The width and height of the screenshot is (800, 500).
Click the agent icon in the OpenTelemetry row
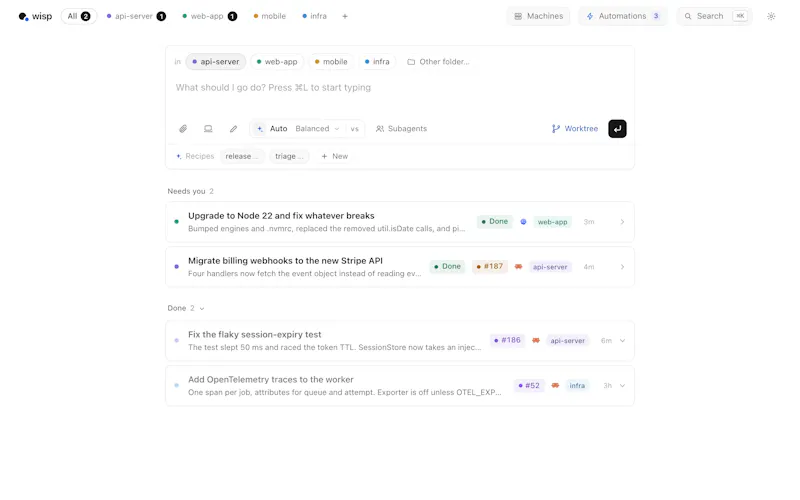[555, 386]
